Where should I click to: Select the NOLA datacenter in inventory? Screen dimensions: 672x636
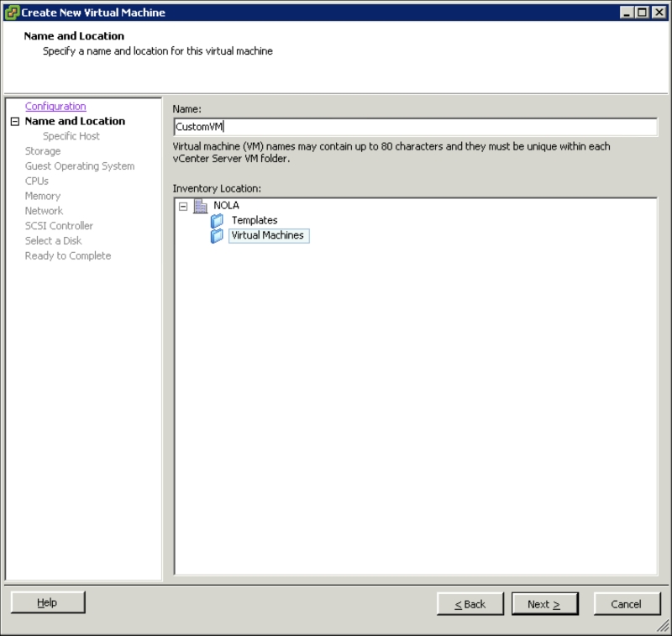tap(226, 206)
